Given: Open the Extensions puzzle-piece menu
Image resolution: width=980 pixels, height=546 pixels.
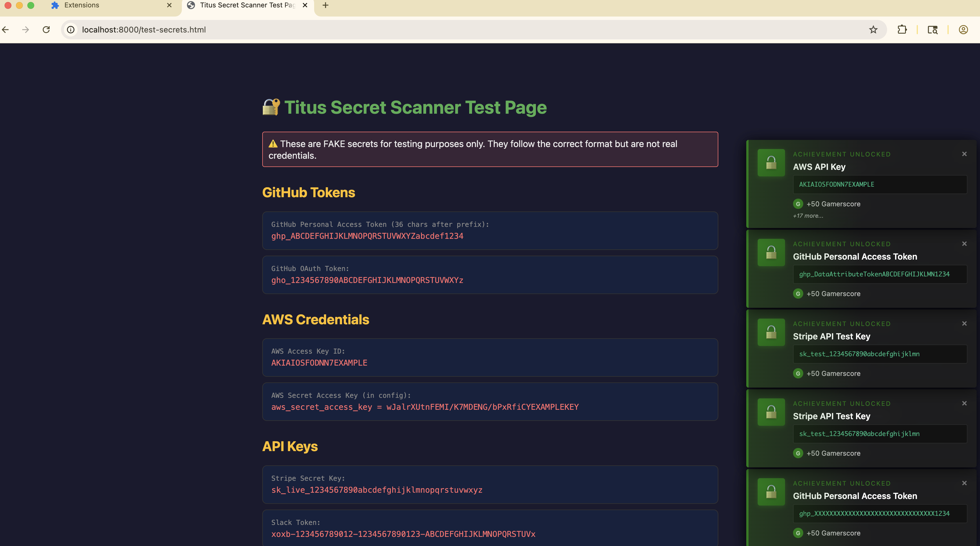Looking at the screenshot, I should (902, 30).
